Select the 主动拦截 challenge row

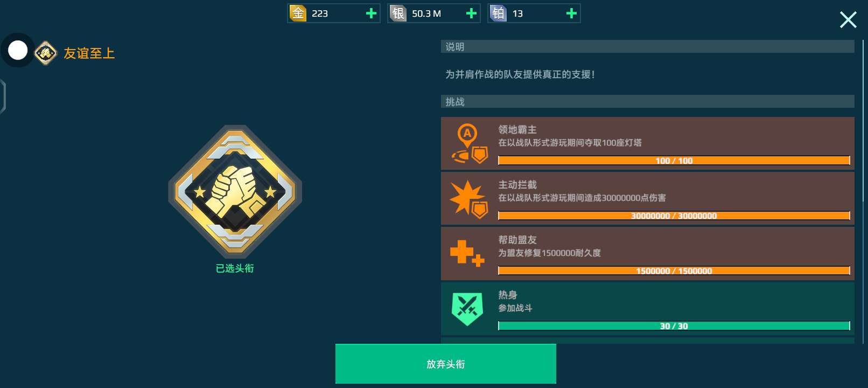point(648,198)
